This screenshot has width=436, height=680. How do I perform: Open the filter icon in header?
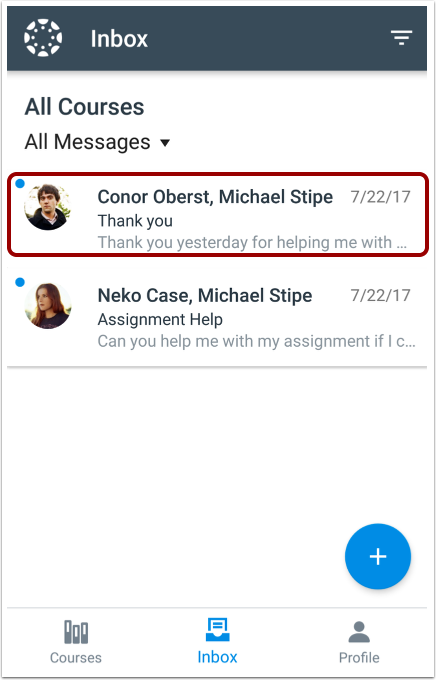click(x=401, y=38)
